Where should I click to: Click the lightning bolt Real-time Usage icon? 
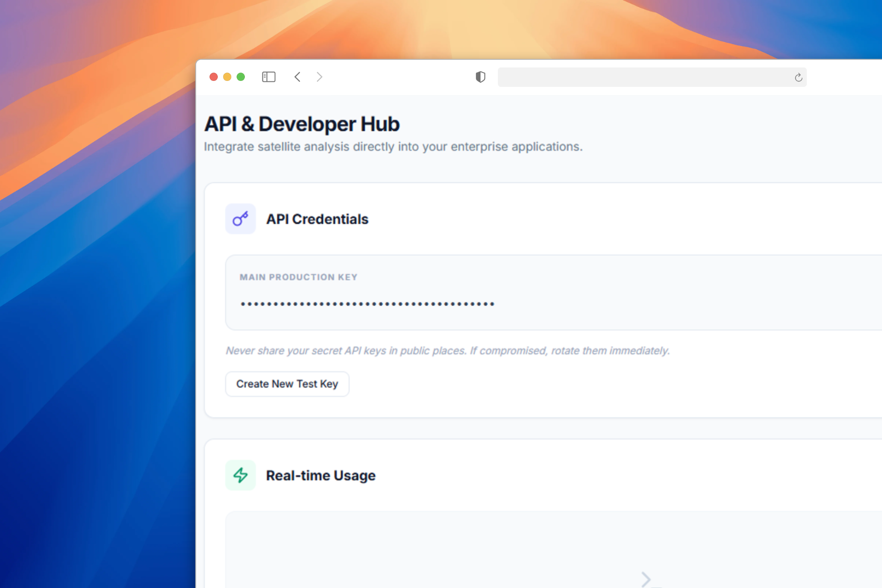click(x=240, y=475)
